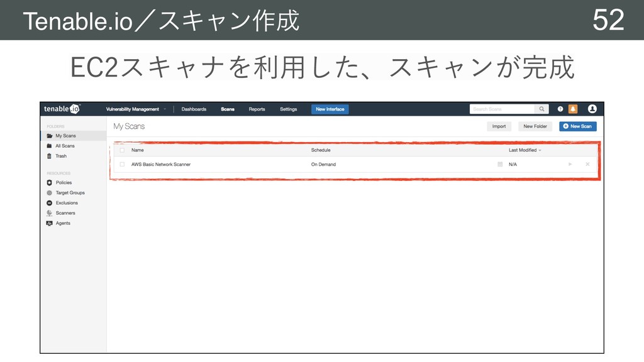Open the help question mark icon
The image size is (644, 362).
point(560,109)
